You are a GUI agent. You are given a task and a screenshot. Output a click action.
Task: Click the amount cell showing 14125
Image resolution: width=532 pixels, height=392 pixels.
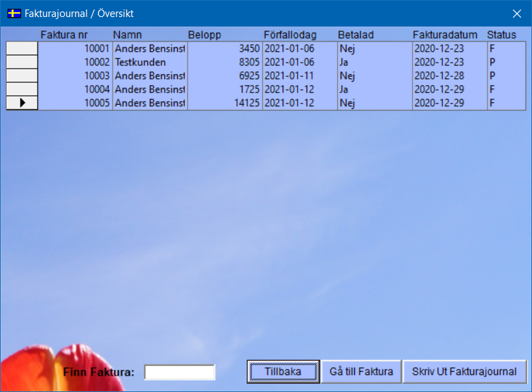223,103
